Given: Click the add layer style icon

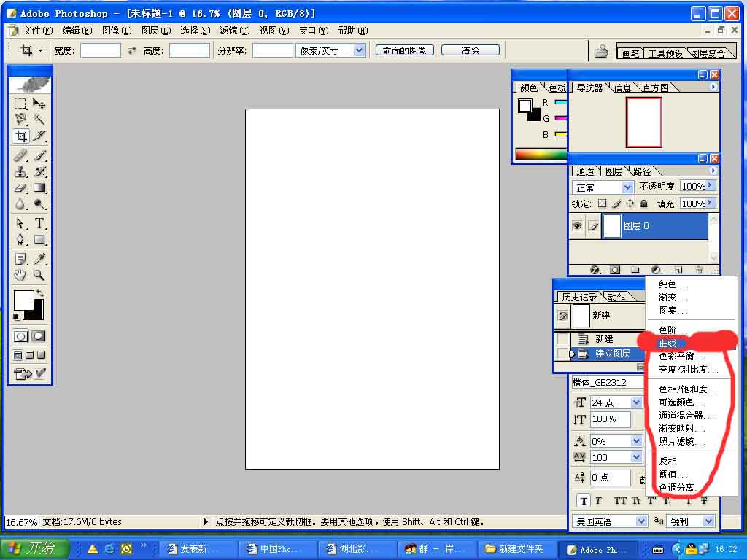Looking at the screenshot, I should coord(595,270).
